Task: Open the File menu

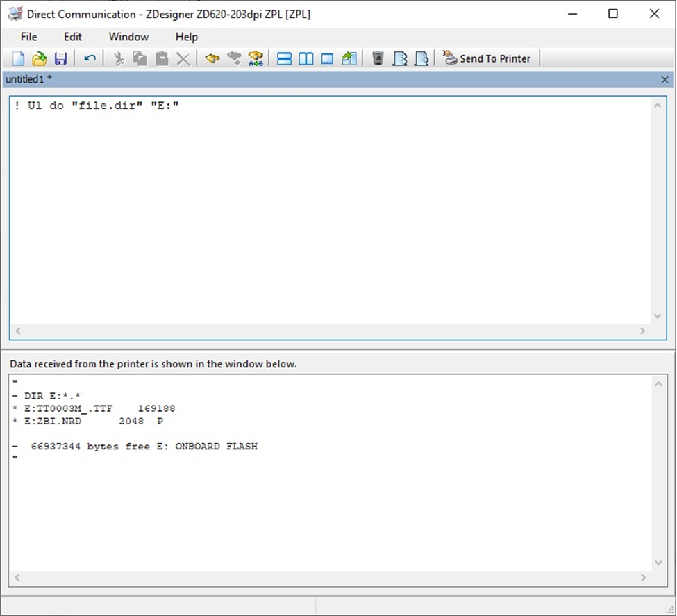Action: pyautogui.click(x=28, y=37)
